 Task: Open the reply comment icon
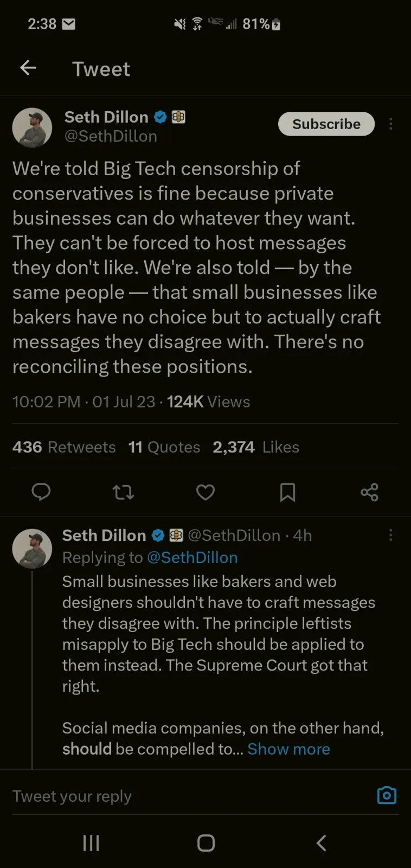click(x=41, y=492)
